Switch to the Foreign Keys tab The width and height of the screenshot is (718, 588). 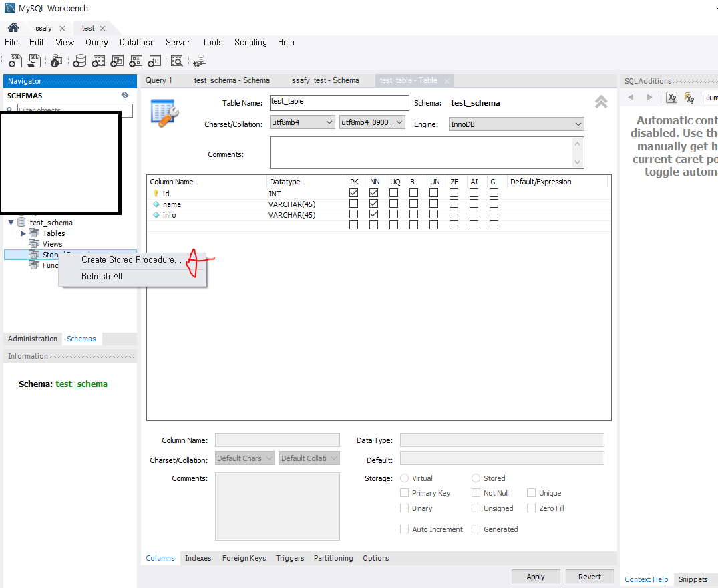click(244, 558)
